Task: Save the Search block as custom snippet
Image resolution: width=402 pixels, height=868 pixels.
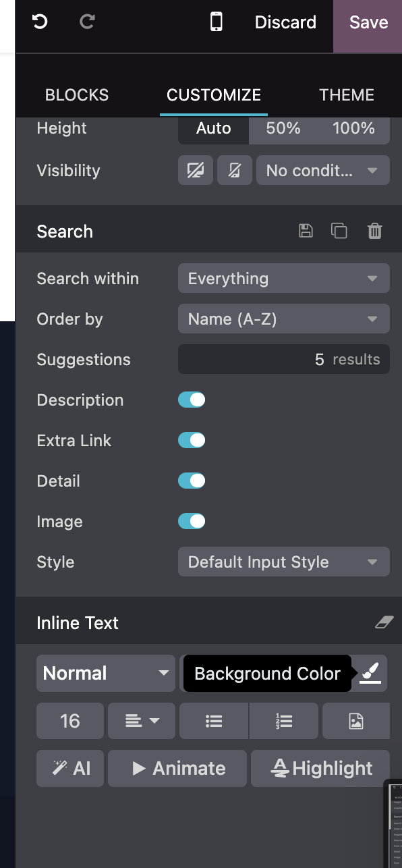Action: pos(306,231)
